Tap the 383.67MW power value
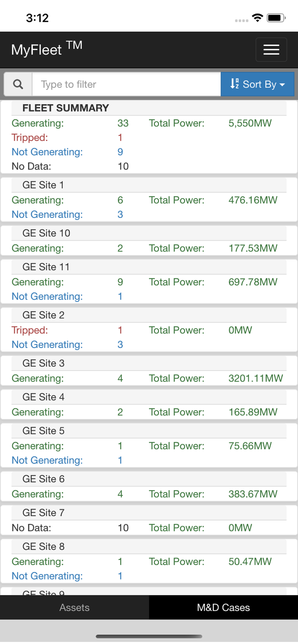The height and width of the screenshot is (644, 298). (253, 494)
